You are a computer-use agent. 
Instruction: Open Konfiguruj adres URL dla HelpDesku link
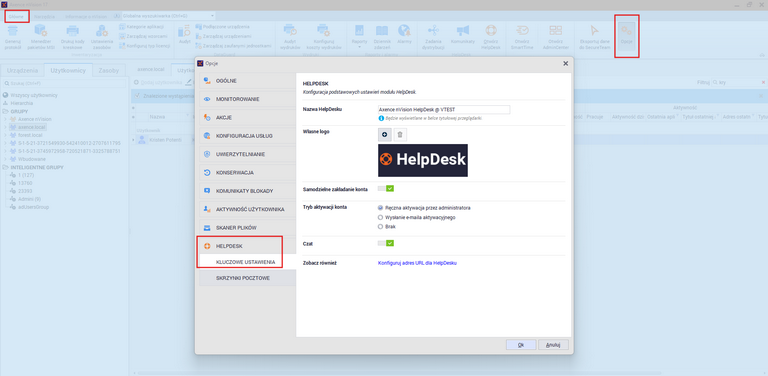pyautogui.click(x=417, y=263)
